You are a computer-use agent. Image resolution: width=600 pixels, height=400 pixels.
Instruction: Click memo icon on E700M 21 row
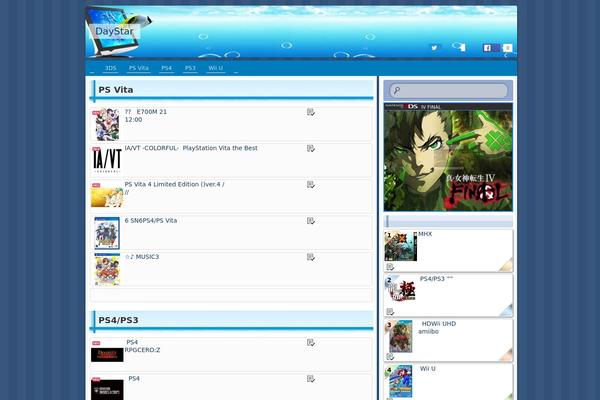311,112
